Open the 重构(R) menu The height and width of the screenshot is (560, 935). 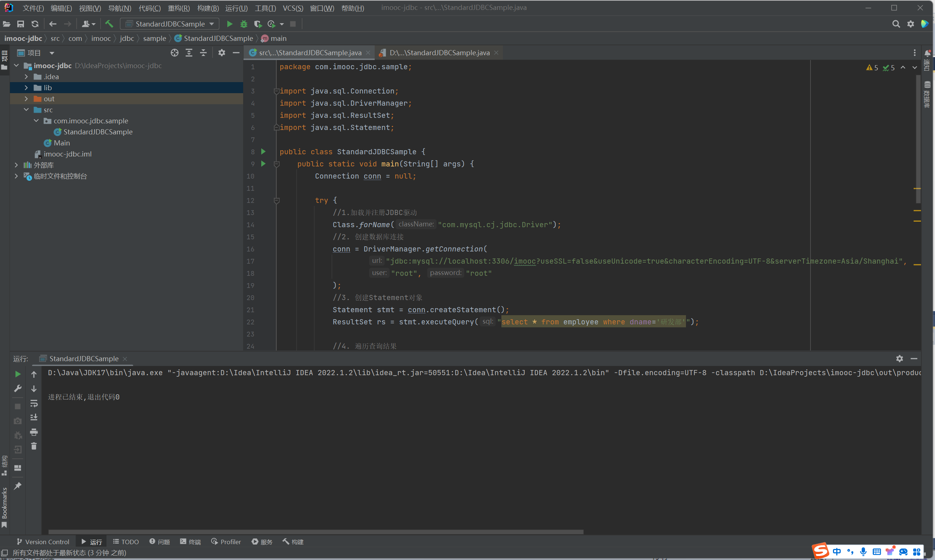[x=179, y=8]
